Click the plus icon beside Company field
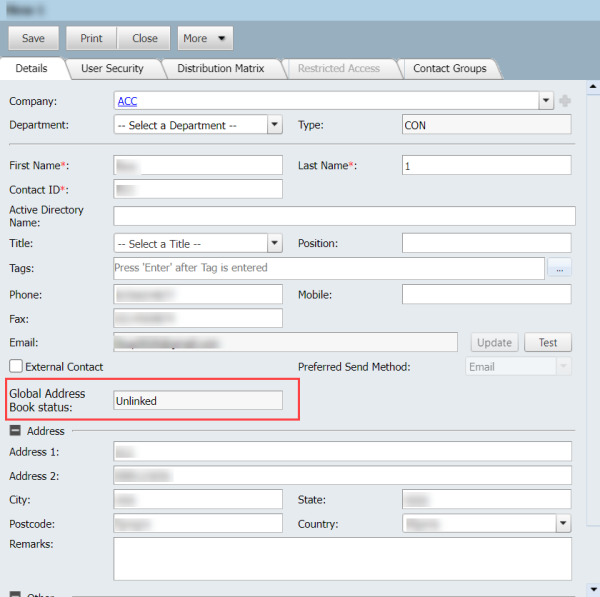Image resolution: width=600 pixels, height=597 pixels. pos(565,101)
